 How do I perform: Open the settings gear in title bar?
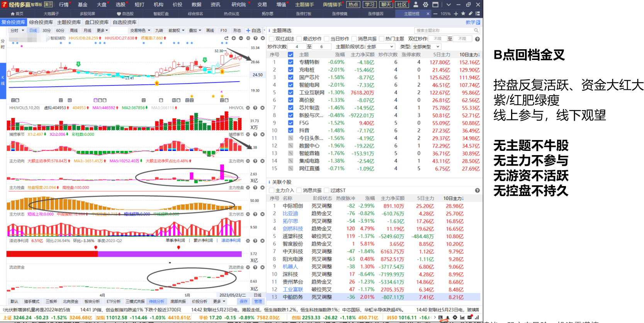click(425, 5)
